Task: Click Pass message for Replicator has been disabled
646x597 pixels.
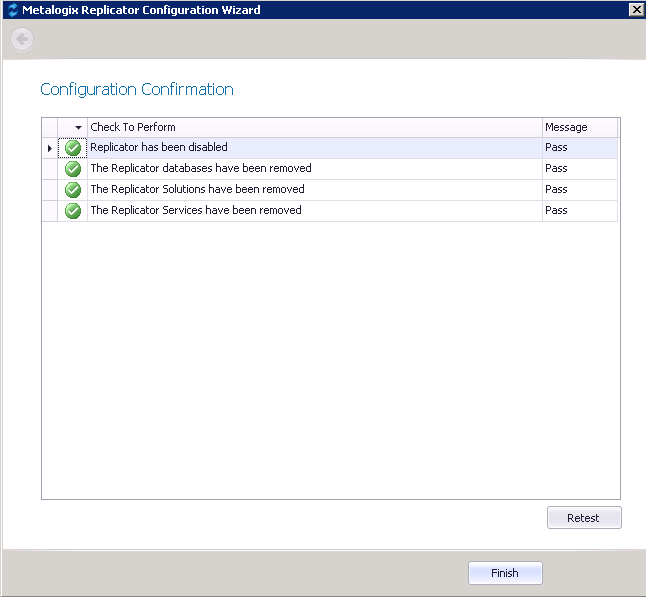Action: (556, 147)
